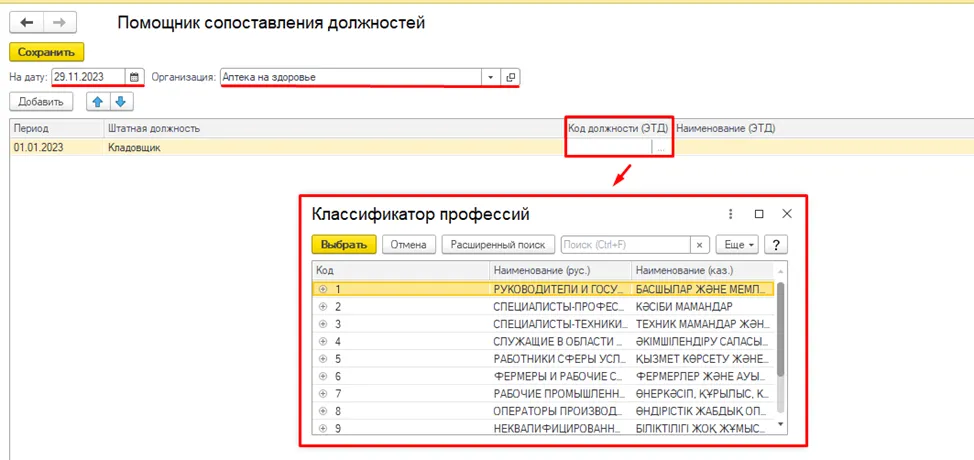Go back with the left arrow button
The image size is (974, 460).
pyautogui.click(x=26, y=23)
